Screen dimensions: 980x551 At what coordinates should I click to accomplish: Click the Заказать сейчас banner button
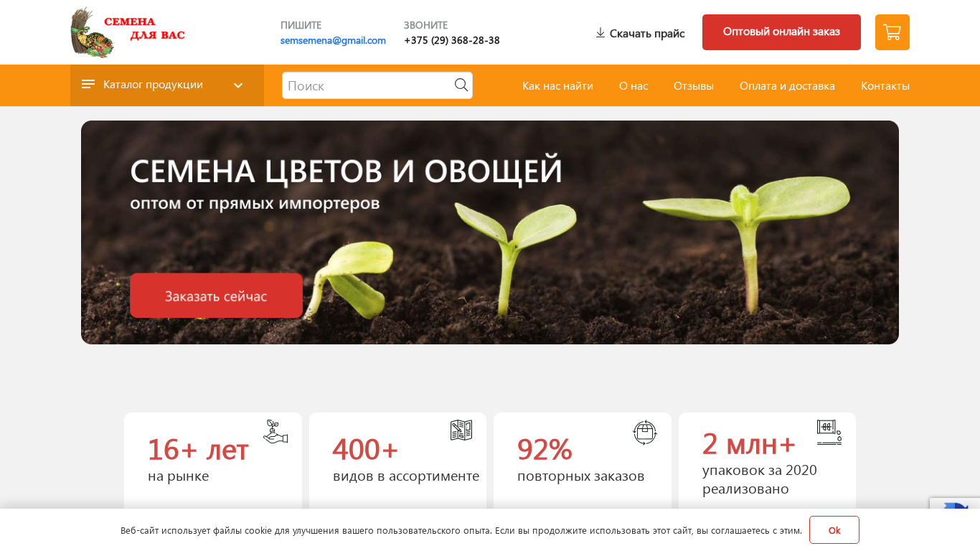tap(216, 296)
